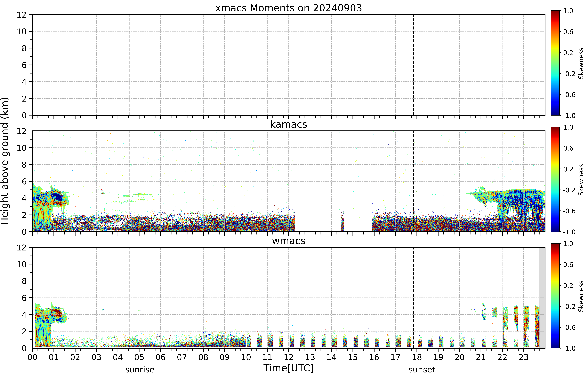Screen dimensions: 588x378
Task: Click the "sunset" label below the axis
Action: (x=422, y=370)
